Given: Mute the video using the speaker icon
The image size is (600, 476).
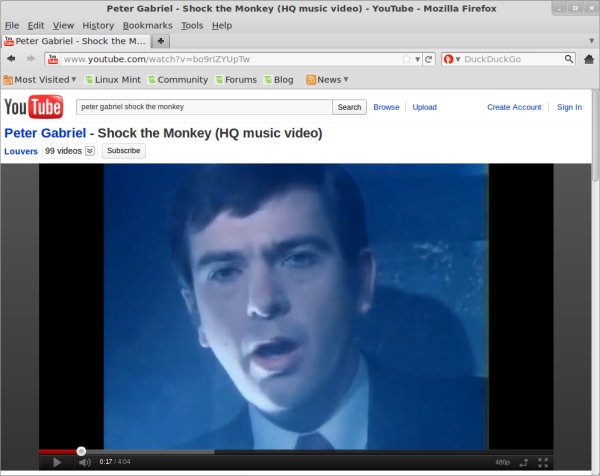Looking at the screenshot, I should (84, 462).
